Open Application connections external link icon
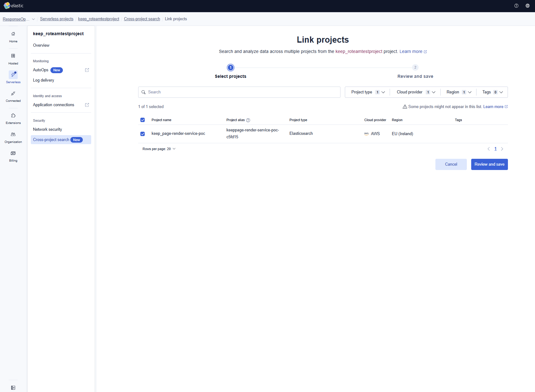This screenshot has height=392, width=535. tap(87, 105)
